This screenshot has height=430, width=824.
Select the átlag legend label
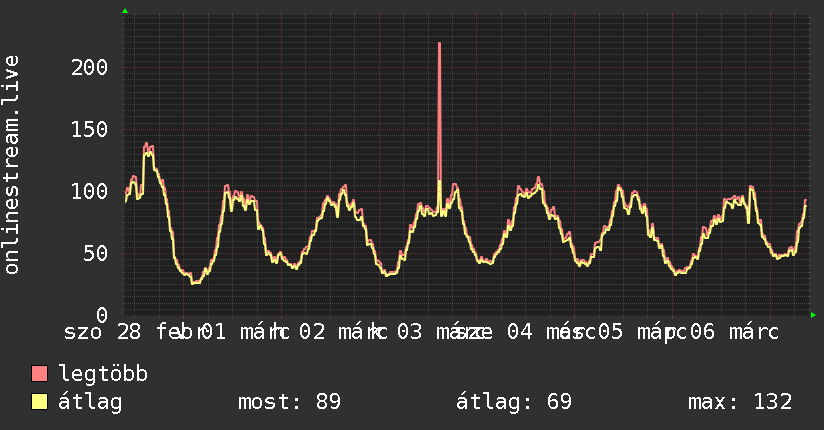[90, 402]
